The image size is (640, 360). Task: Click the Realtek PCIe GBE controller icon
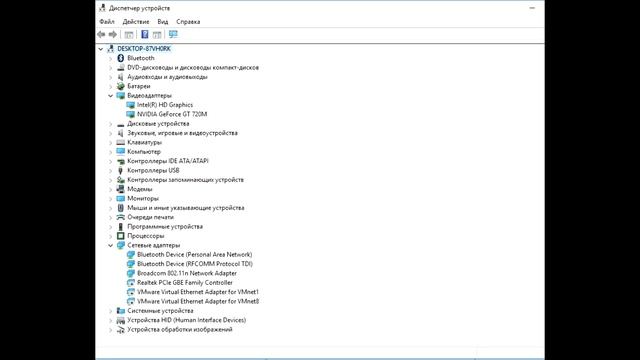click(131, 283)
